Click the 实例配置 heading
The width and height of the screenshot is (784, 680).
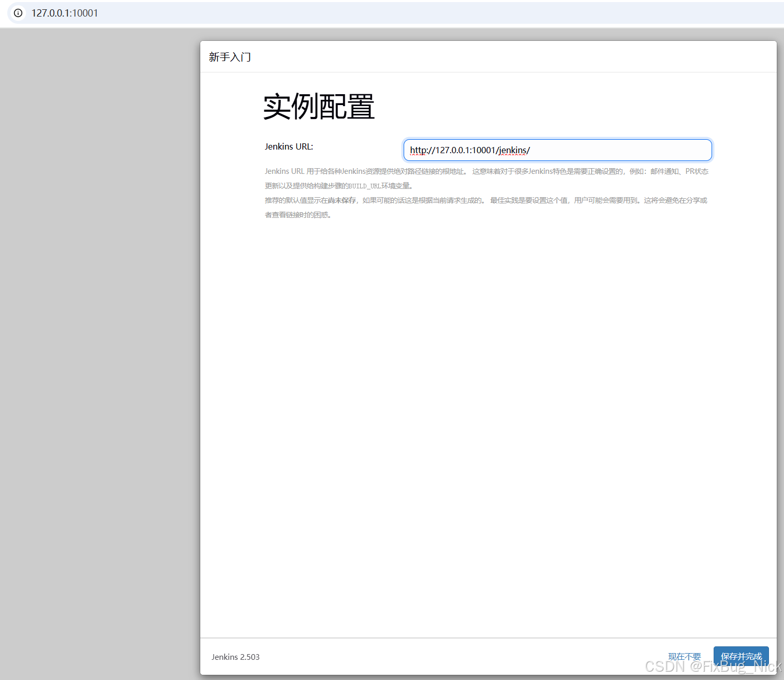coord(319,107)
